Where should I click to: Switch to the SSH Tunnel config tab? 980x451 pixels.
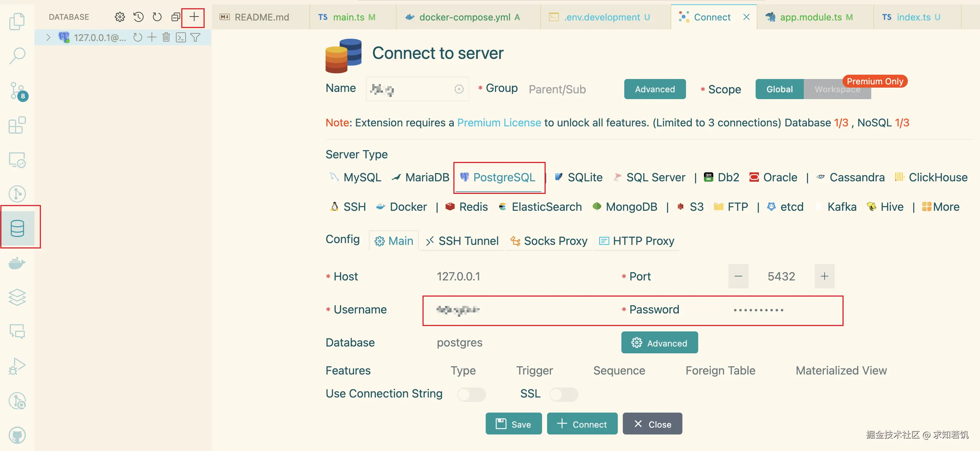click(x=462, y=241)
